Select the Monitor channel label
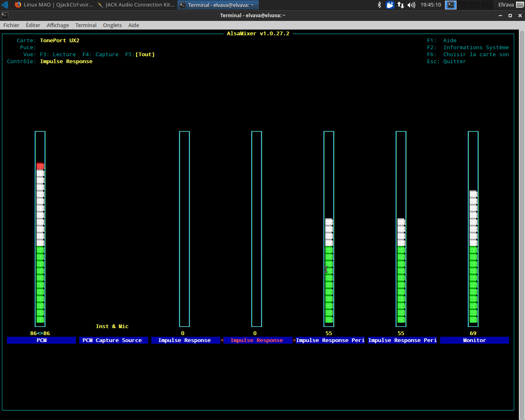 tap(475, 340)
